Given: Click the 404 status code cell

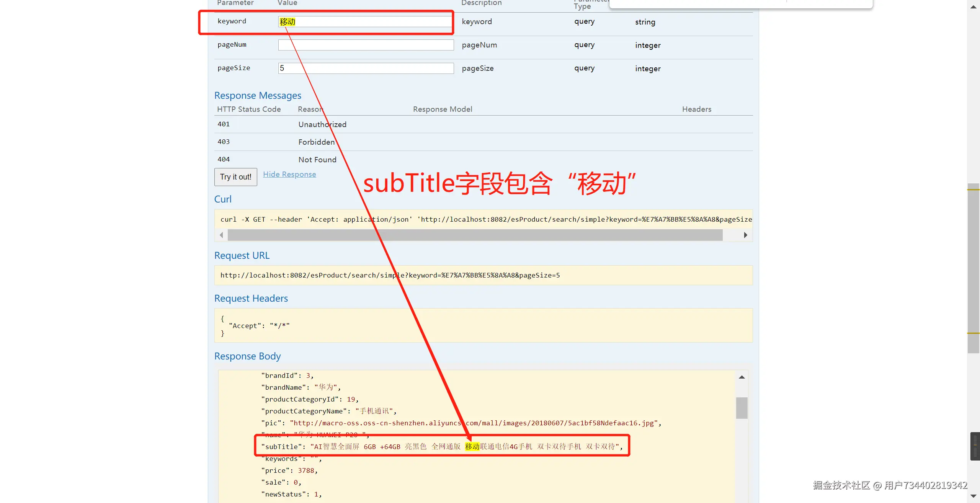Looking at the screenshot, I should [224, 160].
